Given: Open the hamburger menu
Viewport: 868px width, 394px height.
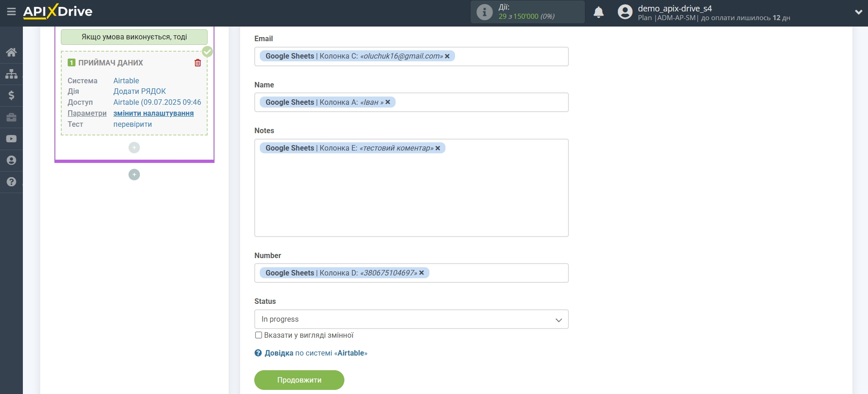Looking at the screenshot, I should click(11, 11).
